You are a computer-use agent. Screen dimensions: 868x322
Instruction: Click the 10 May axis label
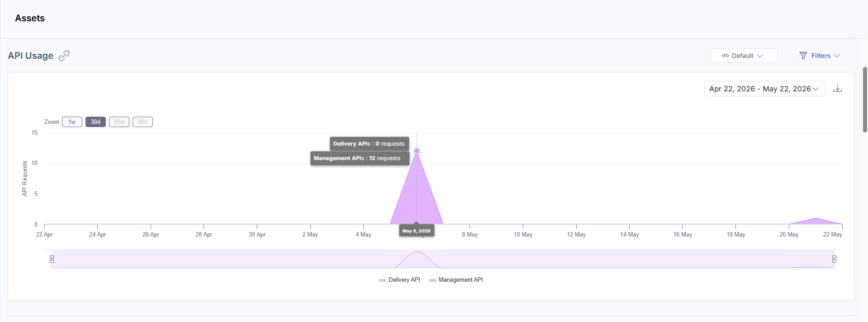pos(523,234)
